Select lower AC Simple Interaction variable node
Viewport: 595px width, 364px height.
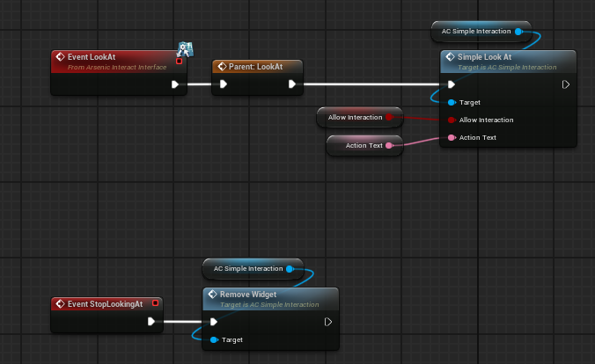coord(253,269)
